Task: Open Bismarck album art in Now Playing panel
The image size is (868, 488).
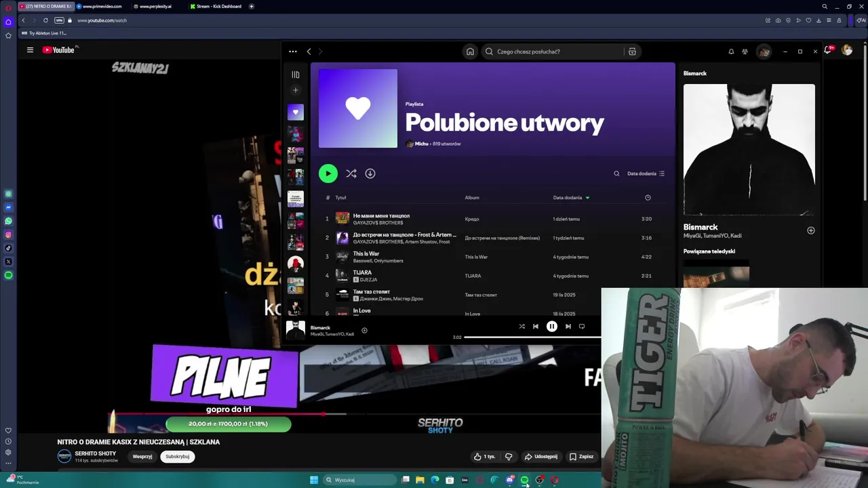Action: tap(749, 150)
